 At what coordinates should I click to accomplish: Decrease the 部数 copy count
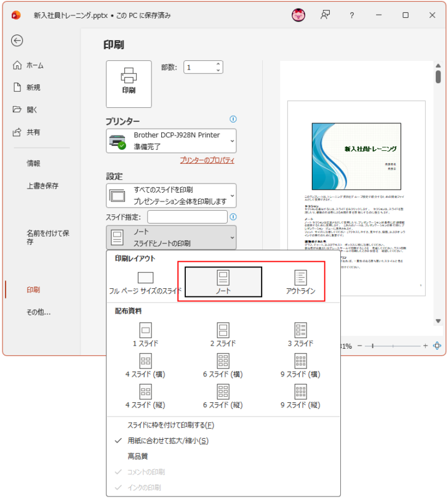click(218, 70)
